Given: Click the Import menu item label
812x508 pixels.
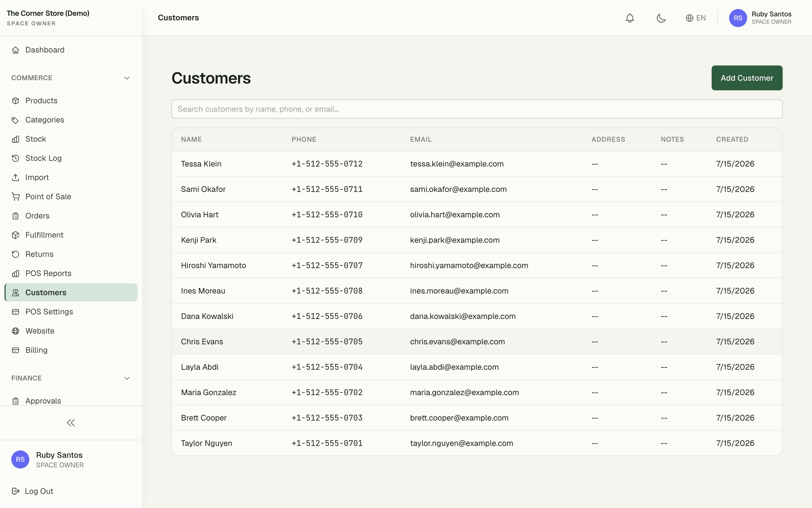Looking at the screenshot, I should click(x=37, y=177).
